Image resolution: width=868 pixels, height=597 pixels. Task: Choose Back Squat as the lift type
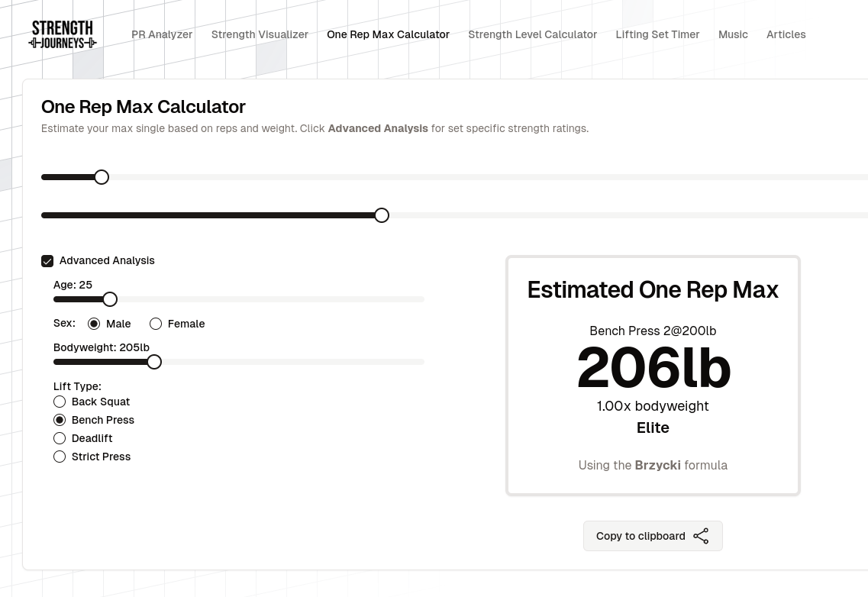point(60,402)
